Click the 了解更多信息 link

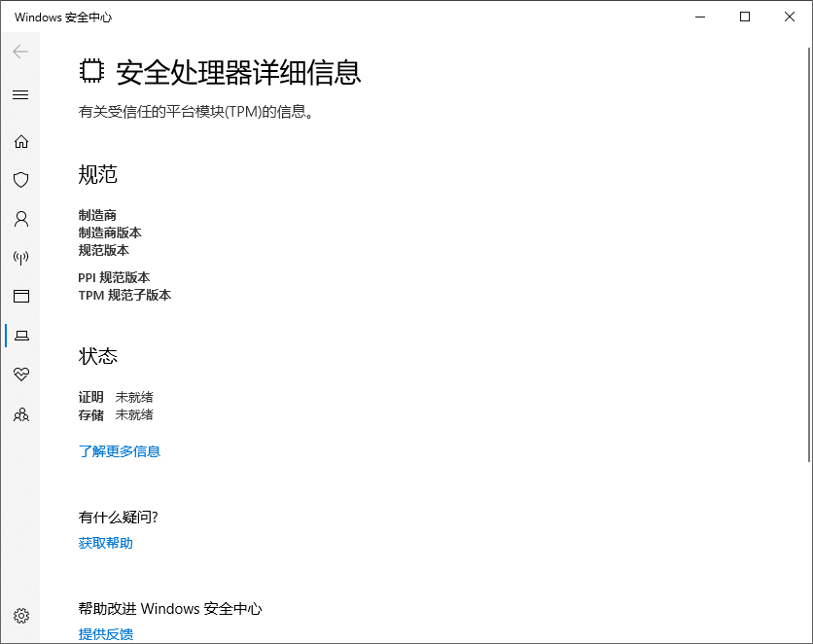[x=120, y=451]
